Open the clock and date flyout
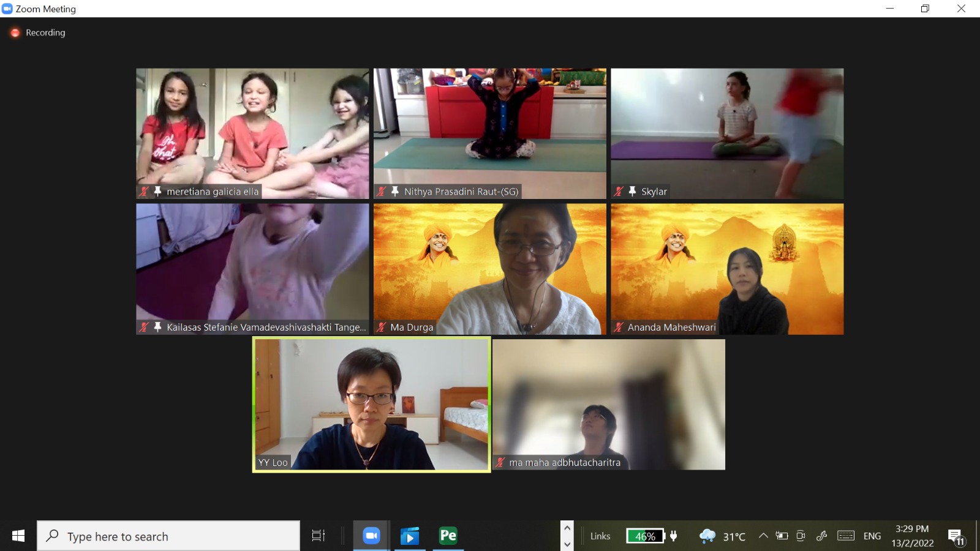Image resolution: width=980 pixels, height=551 pixels. click(x=912, y=536)
